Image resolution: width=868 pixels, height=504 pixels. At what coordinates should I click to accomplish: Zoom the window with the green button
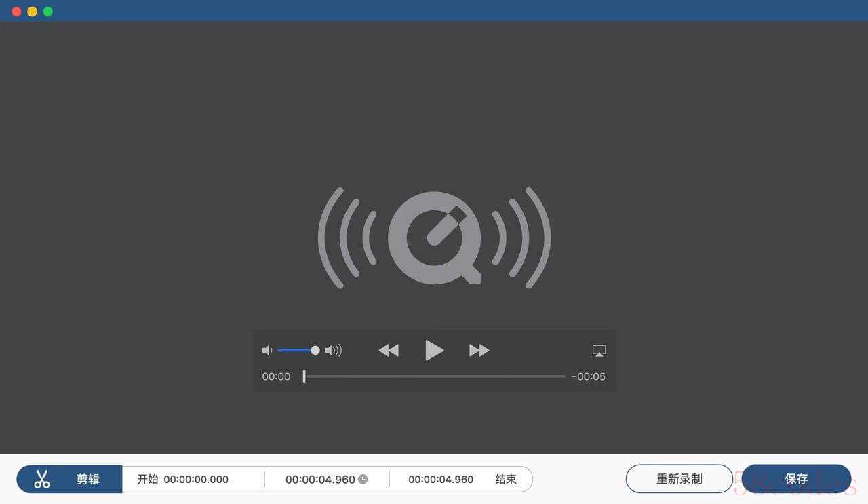(47, 12)
